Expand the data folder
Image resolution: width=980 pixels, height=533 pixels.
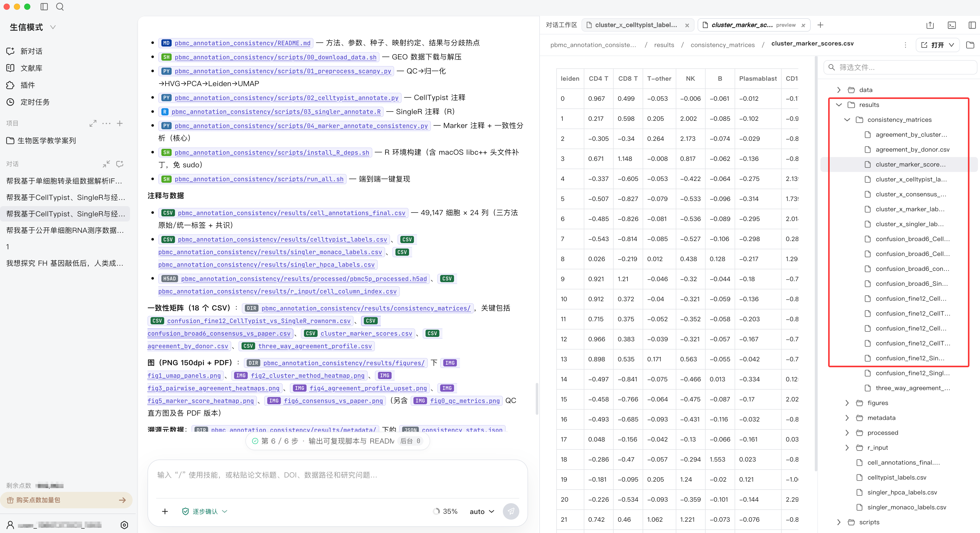click(x=838, y=90)
